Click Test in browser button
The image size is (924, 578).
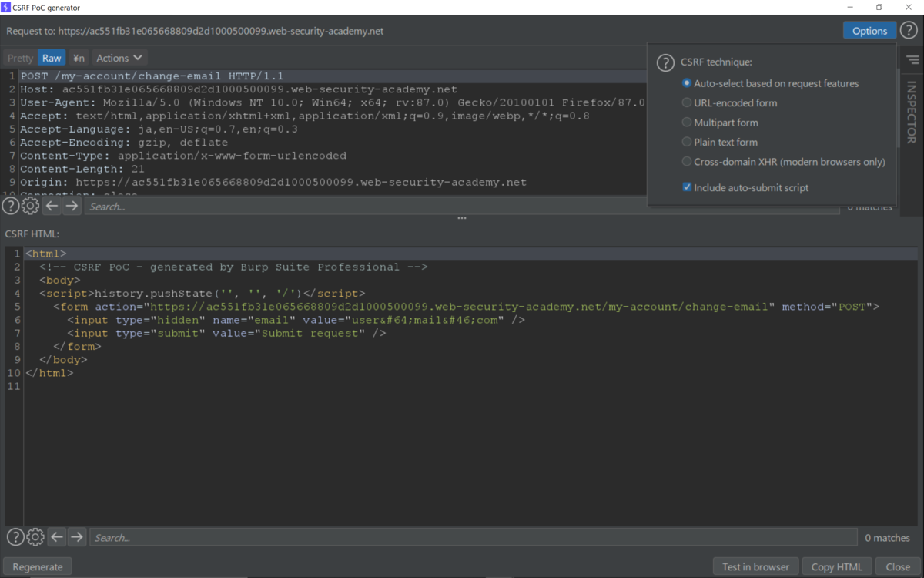coord(755,566)
